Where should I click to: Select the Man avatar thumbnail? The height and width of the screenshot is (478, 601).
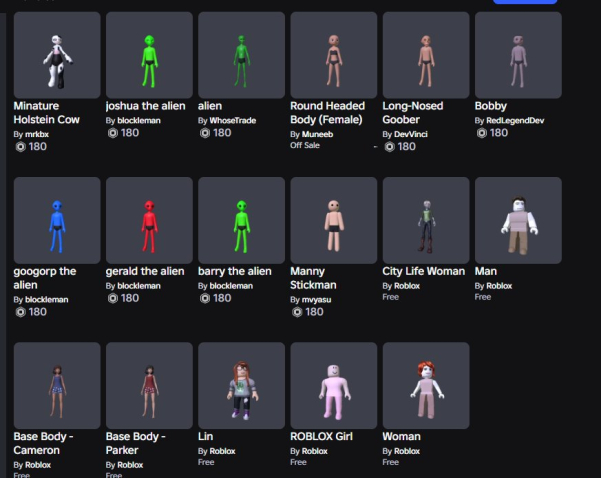tap(518, 221)
